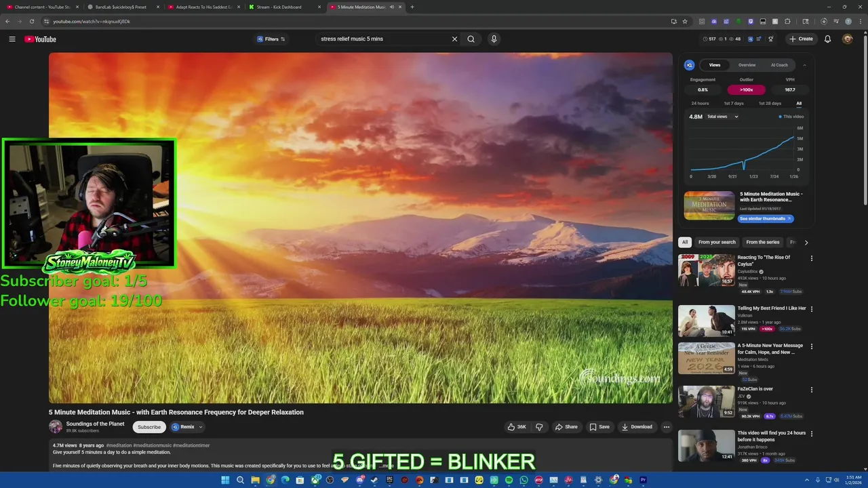This screenshot has width=868, height=488.
Task: Click the >100x Outlier badge
Action: pyautogui.click(x=747, y=89)
